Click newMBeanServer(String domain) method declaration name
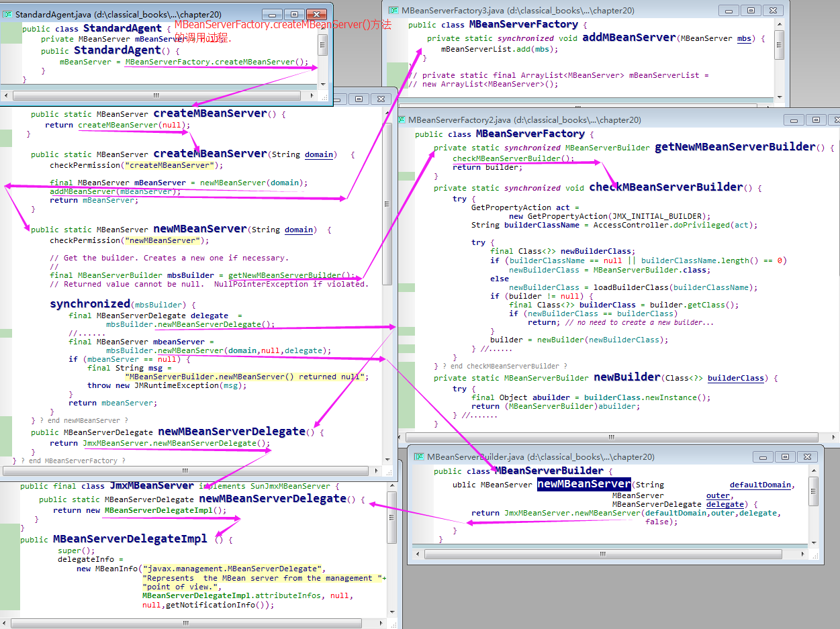The image size is (840, 629). (200, 228)
